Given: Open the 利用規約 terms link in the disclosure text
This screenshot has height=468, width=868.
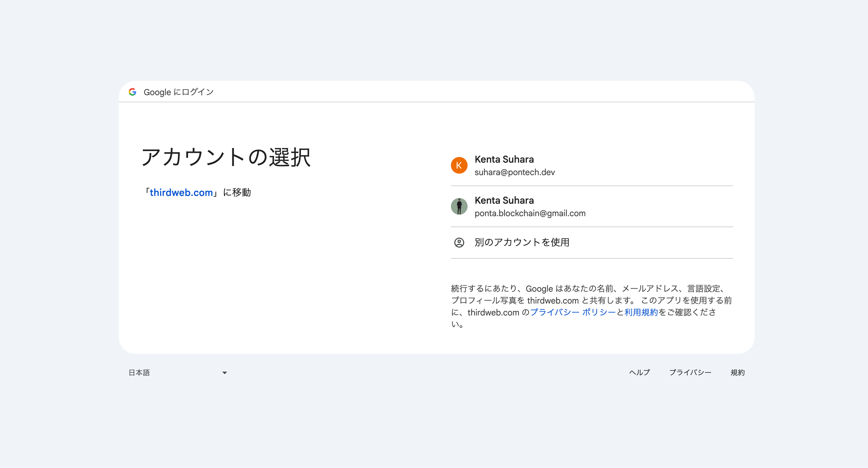Looking at the screenshot, I should tap(641, 312).
